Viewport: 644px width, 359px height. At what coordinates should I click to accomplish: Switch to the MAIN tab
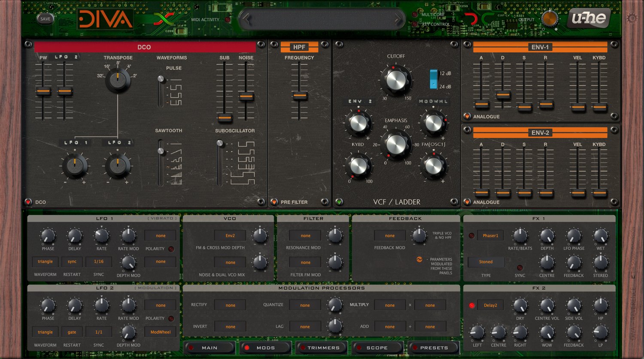[x=210, y=348]
